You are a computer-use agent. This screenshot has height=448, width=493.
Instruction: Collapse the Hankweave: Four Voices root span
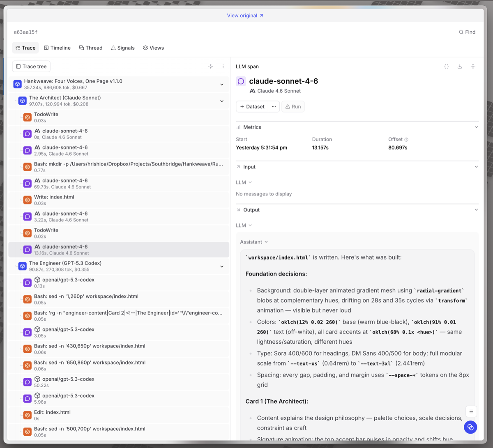(x=222, y=85)
